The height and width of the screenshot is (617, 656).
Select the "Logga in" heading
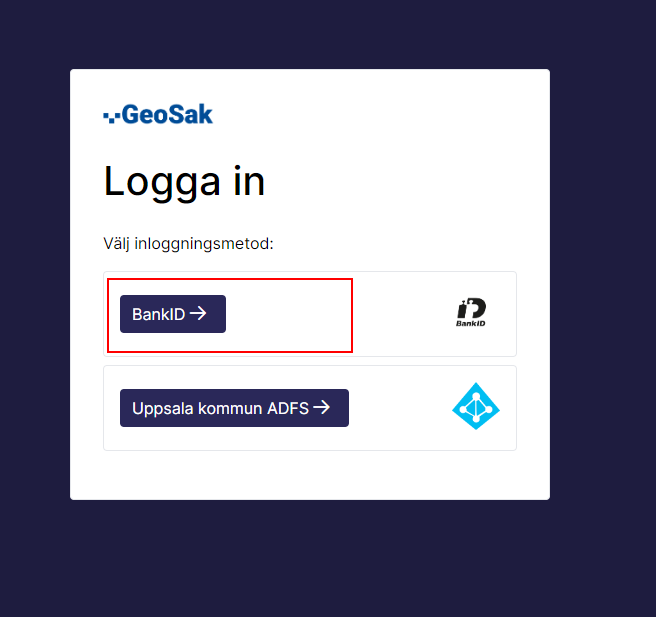pos(184,182)
